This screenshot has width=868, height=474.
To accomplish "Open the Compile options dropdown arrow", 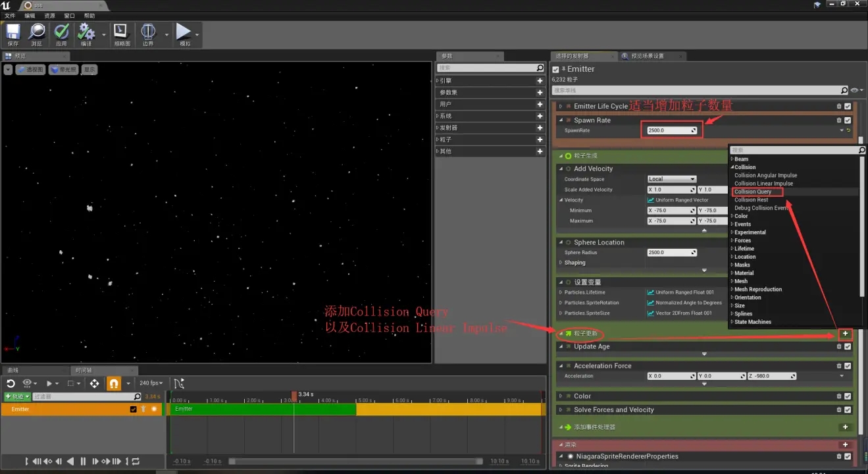I will [x=104, y=34].
